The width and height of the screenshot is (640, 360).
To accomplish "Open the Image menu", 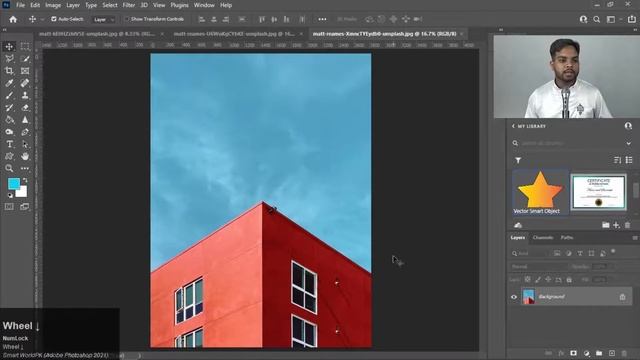I will [53, 5].
